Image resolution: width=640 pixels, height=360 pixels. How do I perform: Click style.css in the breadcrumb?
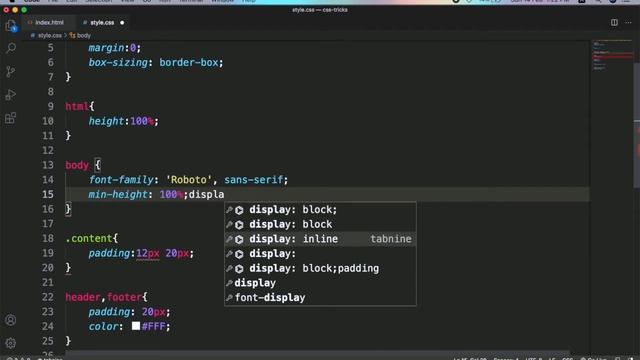point(50,36)
